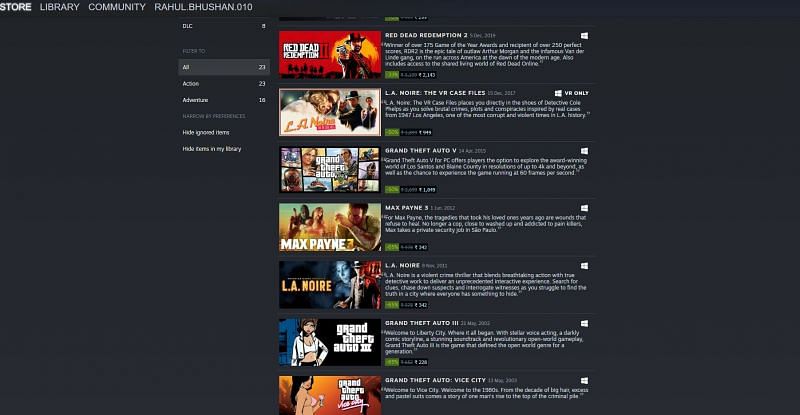800x415 pixels.
Task: Click Windows icon on Red Dead Redemption 2 row
Action: pos(584,36)
